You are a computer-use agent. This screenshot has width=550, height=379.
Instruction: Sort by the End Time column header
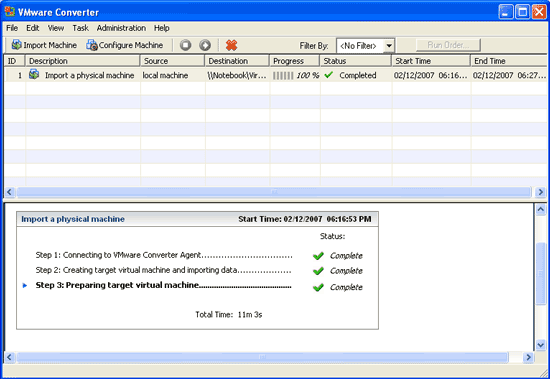pos(509,61)
